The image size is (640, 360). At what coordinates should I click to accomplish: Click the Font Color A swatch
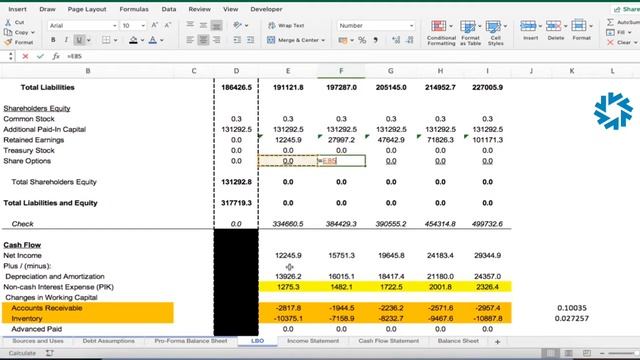point(153,40)
